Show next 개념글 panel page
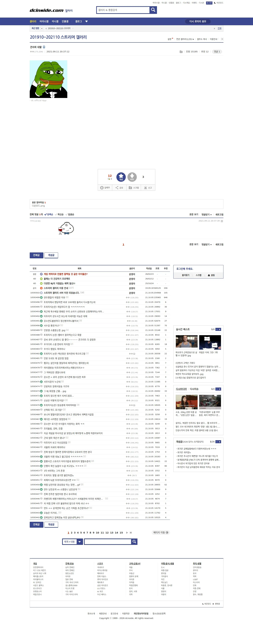 pos(220,442)
